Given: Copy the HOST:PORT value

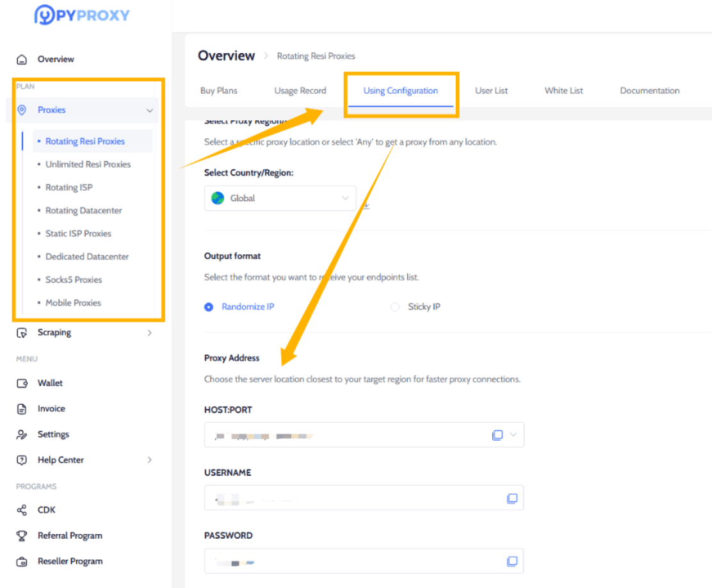Looking at the screenshot, I should pos(497,435).
